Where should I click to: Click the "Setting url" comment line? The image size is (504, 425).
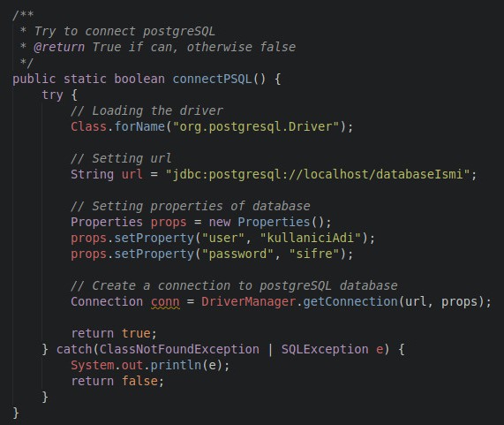point(121,159)
